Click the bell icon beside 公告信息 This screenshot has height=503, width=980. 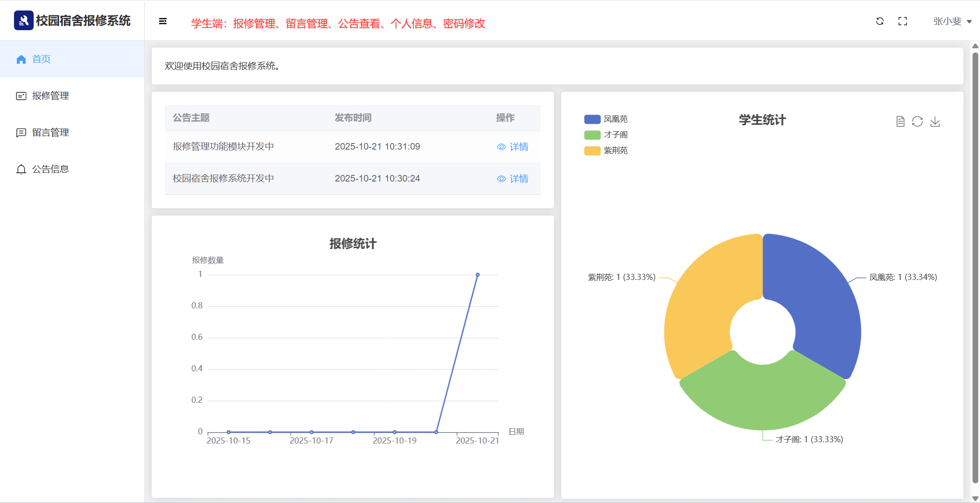[21, 169]
